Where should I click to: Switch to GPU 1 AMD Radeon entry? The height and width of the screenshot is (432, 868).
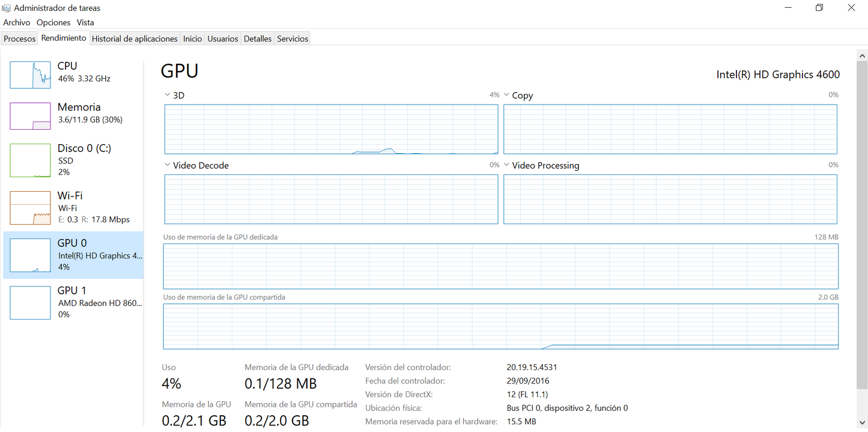click(x=73, y=302)
